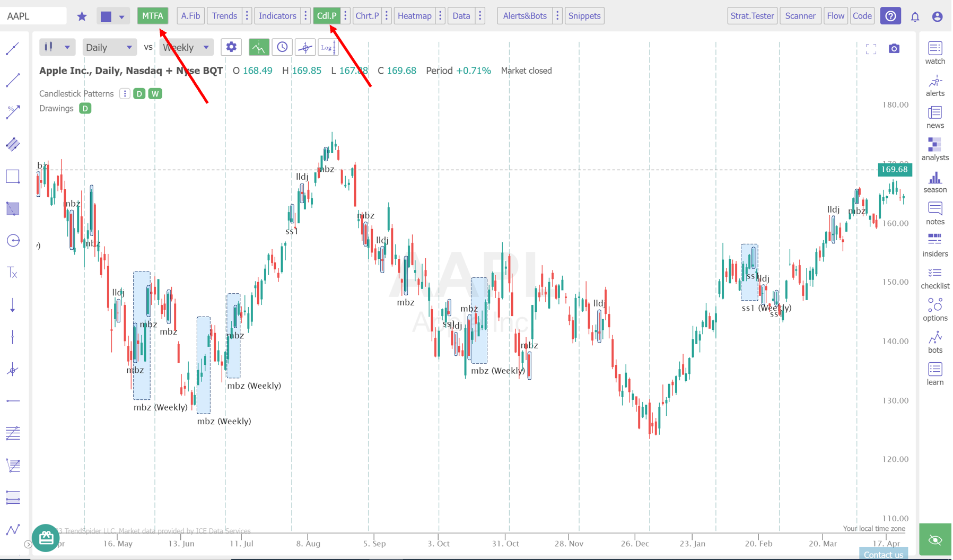Add AAPL to favorites with star
Viewport: 953px width, 560px height.
coord(82,16)
